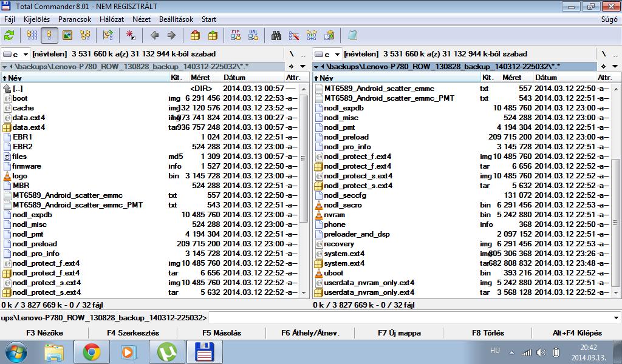Select the files md5 entry icon
Screen dimensions: 622x364
[7, 157]
